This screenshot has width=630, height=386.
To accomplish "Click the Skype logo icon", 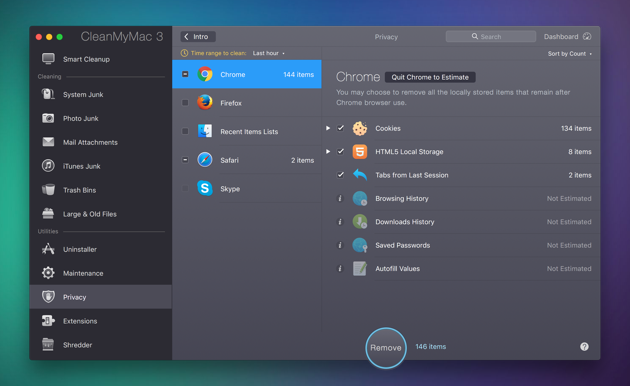I will (x=205, y=188).
